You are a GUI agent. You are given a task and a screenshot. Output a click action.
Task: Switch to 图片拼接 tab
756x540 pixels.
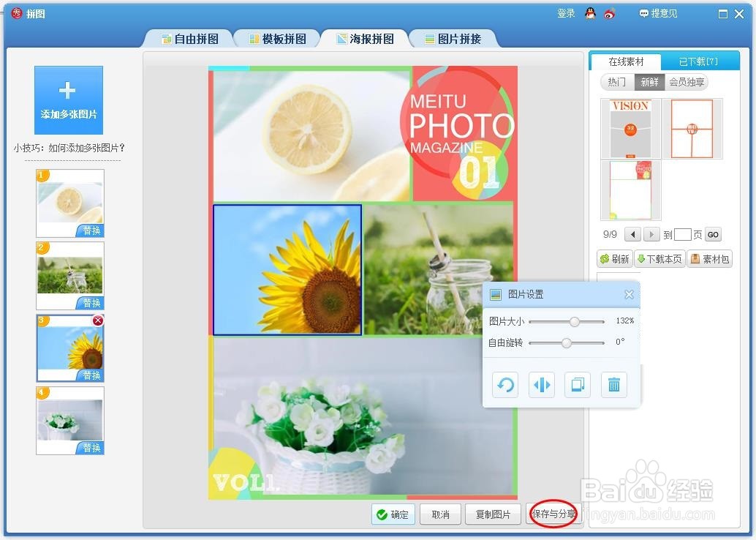coord(453,39)
